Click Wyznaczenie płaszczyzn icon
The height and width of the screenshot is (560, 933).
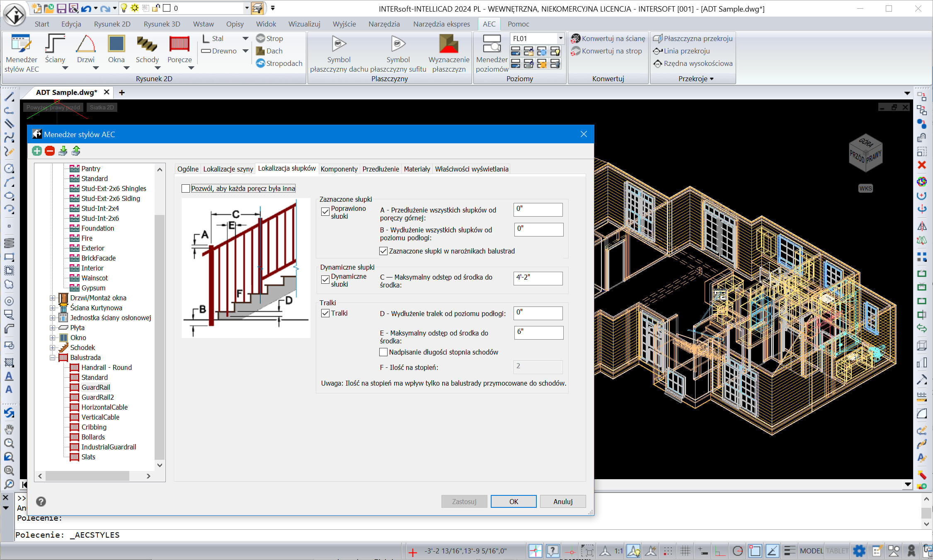(x=449, y=53)
